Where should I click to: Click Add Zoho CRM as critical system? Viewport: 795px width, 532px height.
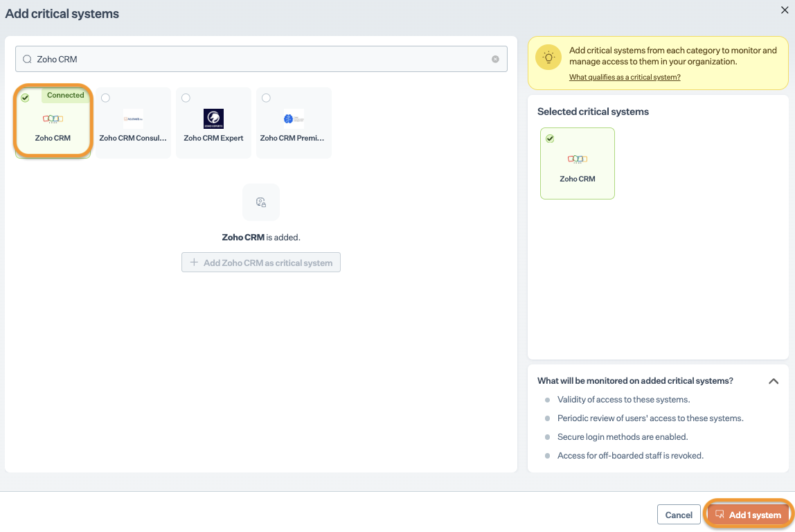261,263
